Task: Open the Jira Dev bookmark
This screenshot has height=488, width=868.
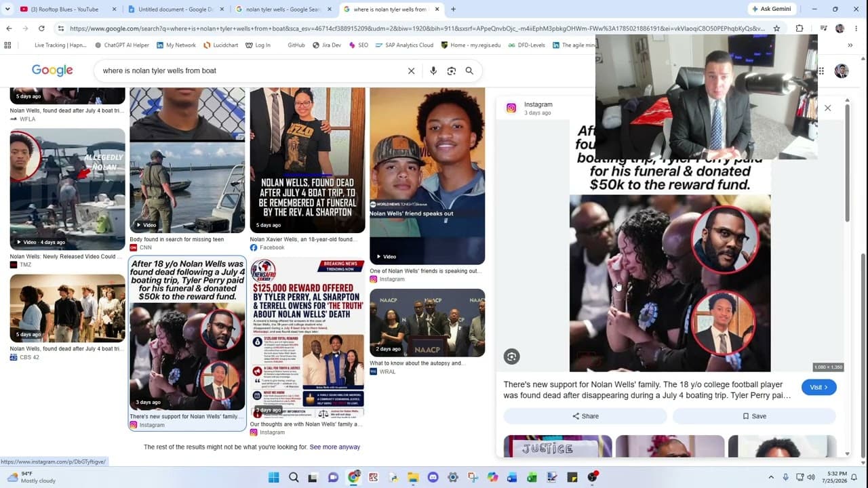Action: point(327,45)
